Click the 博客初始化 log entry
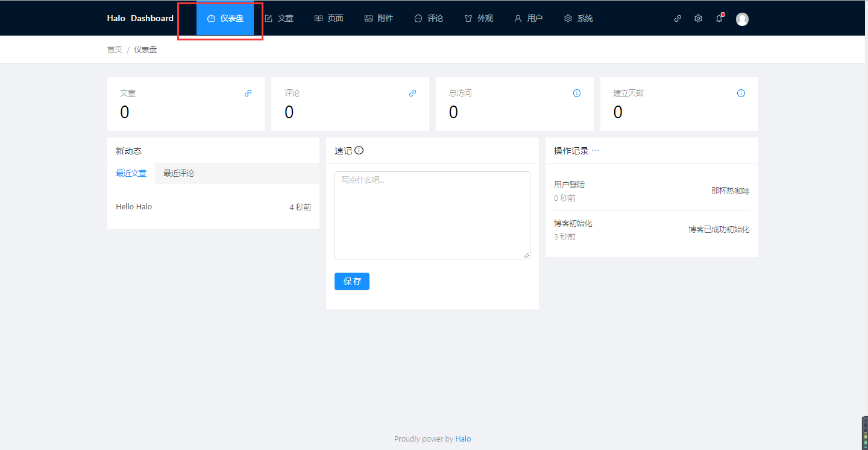Viewport: 868px width, 450px height. (573, 223)
